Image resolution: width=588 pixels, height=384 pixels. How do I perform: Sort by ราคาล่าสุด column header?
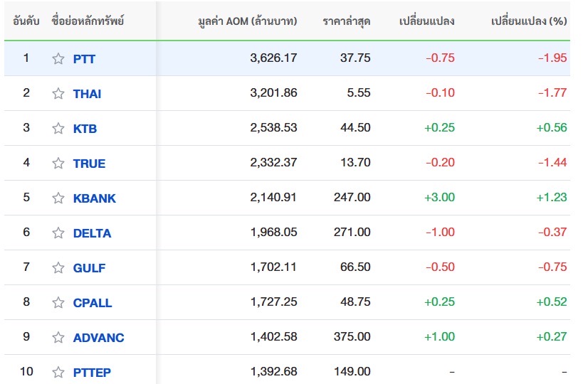pos(347,21)
